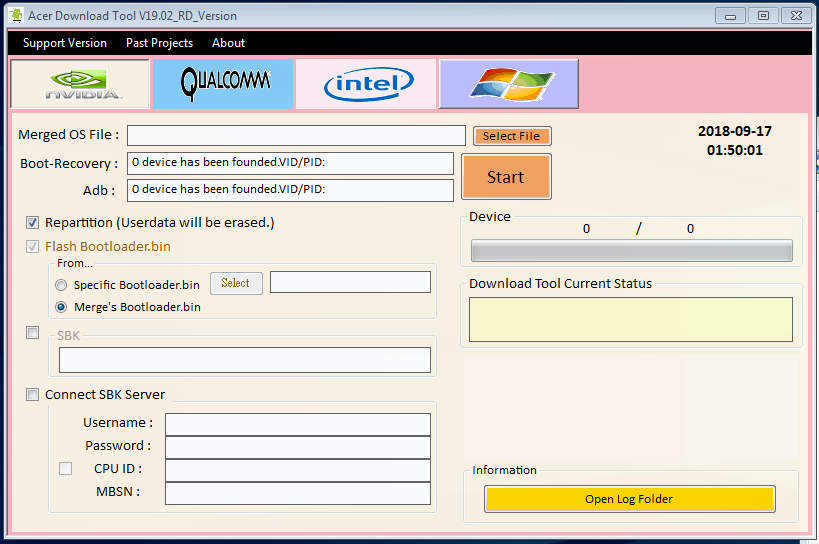This screenshot has width=819, height=544.
Task: Click the CPU ID input field
Action: tap(298, 470)
